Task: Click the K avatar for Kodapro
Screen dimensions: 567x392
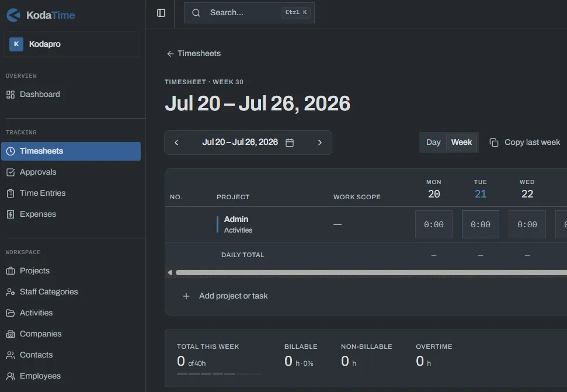Action: pos(16,44)
